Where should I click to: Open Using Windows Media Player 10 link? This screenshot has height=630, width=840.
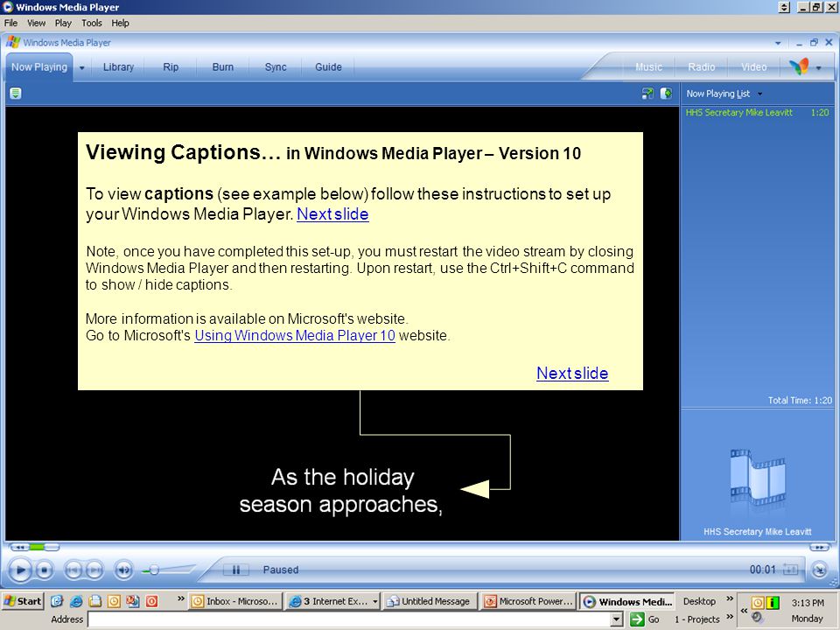pos(295,335)
